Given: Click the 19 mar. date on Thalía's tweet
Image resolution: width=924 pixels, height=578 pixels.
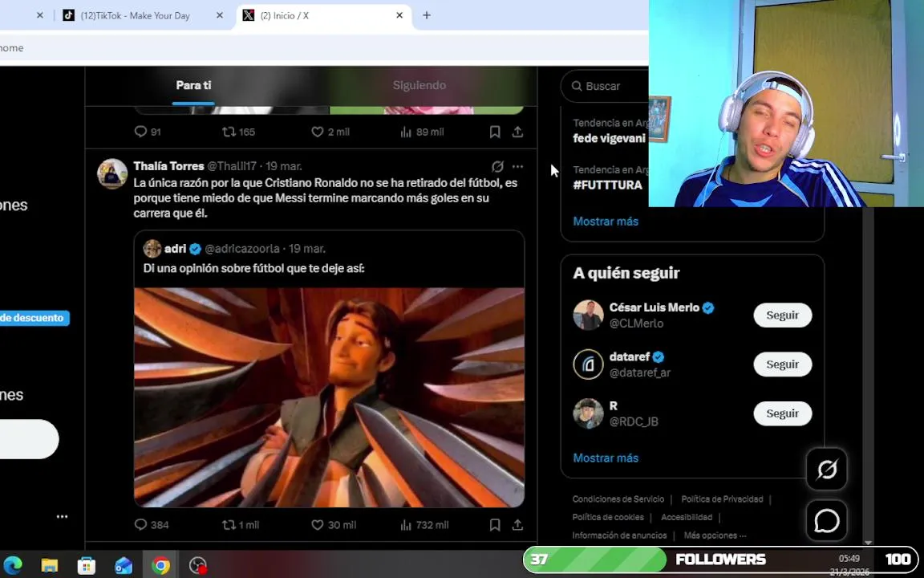Looking at the screenshot, I should tap(283, 166).
